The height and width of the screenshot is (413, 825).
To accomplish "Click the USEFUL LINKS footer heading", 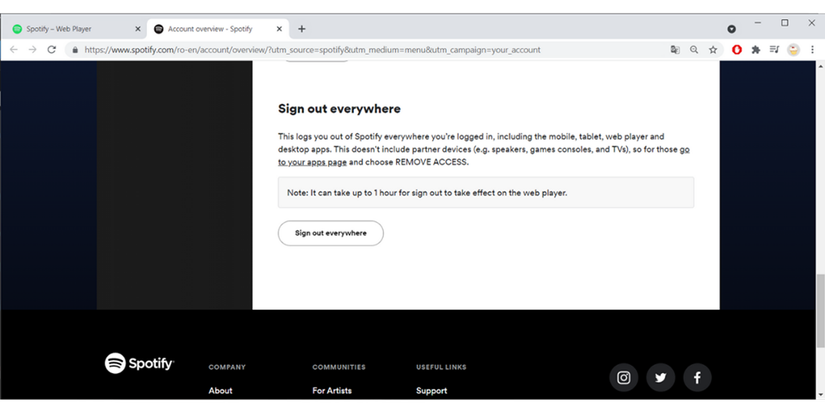I will coord(441,367).
